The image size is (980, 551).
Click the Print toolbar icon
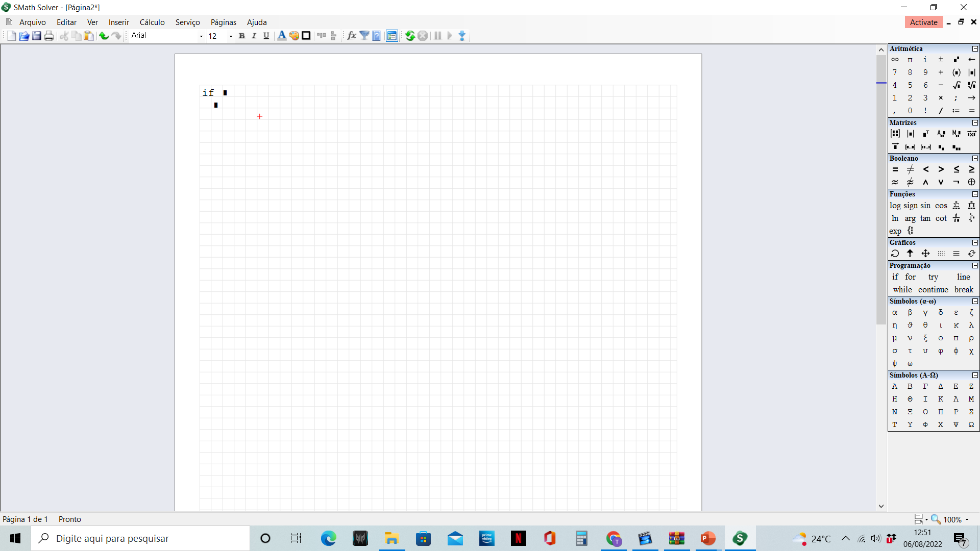click(x=49, y=36)
